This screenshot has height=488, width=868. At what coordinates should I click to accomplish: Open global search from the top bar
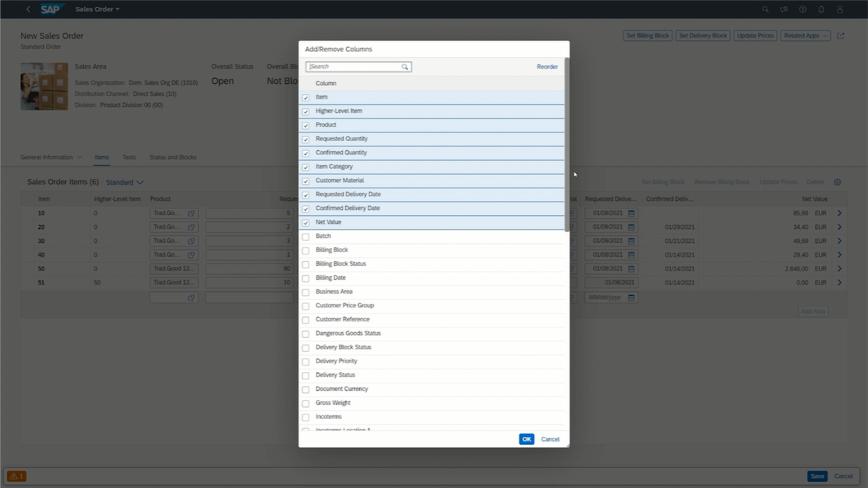click(765, 9)
